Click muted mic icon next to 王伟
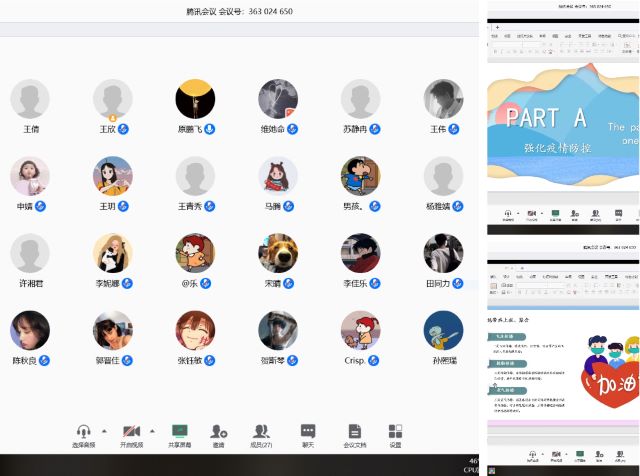 (453, 129)
